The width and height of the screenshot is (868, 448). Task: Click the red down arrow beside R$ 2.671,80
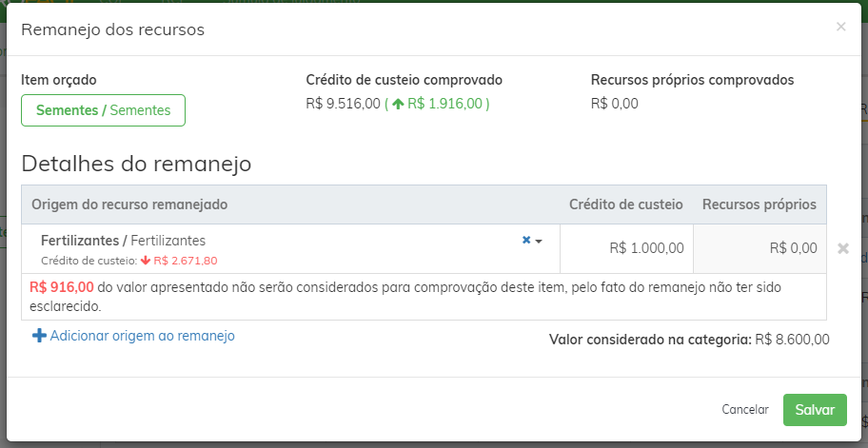146,260
